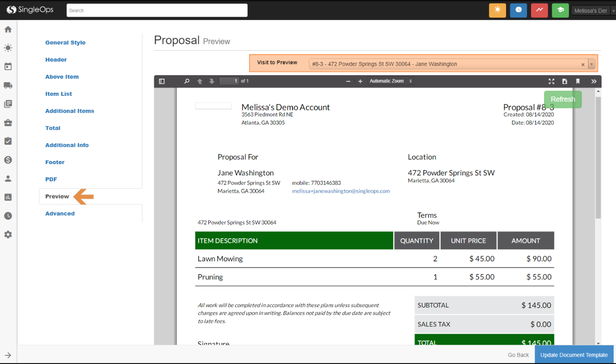This screenshot has height=364, width=616.
Task: Select the Item List settings tab
Action: [x=58, y=94]
